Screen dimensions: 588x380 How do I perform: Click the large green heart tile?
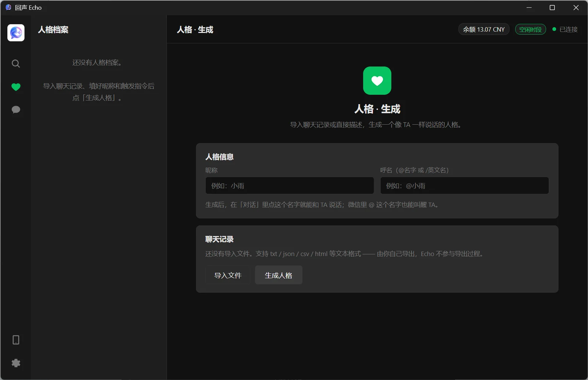pos(377,81)
